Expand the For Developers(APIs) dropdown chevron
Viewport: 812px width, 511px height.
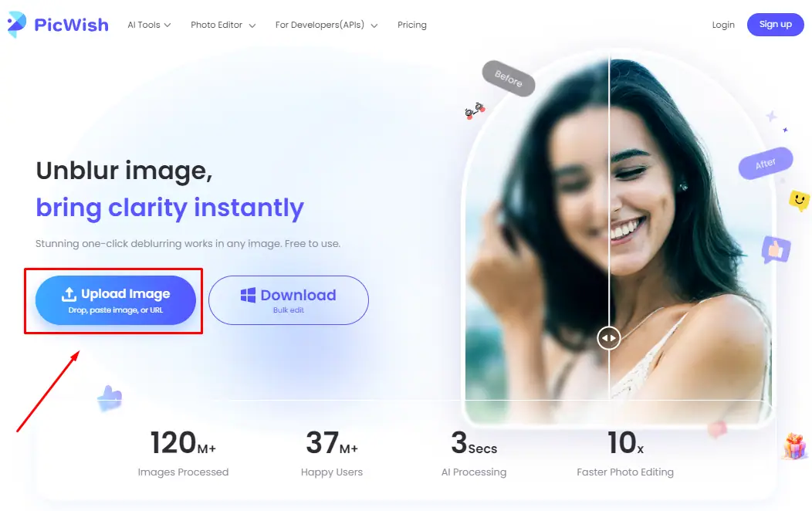pyautogui.click(x=374, y=25)
